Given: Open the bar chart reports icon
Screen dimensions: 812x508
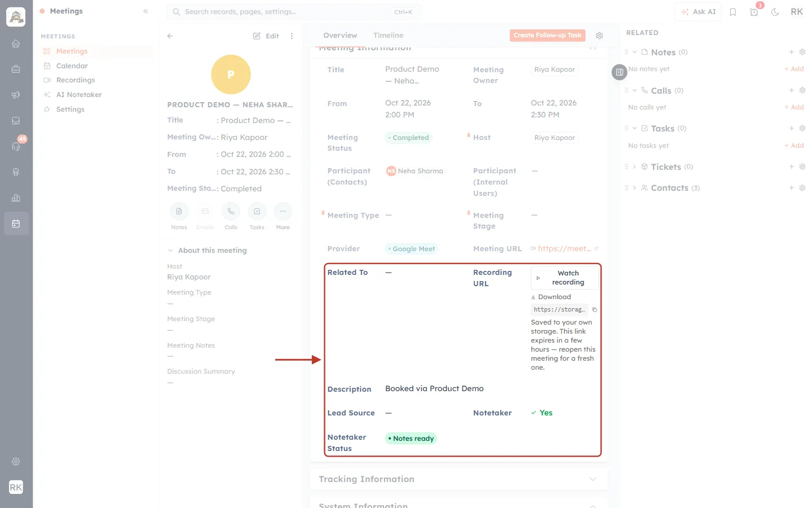Looking at the screenshot, I should pyautogui.click(x=16, y=198).
